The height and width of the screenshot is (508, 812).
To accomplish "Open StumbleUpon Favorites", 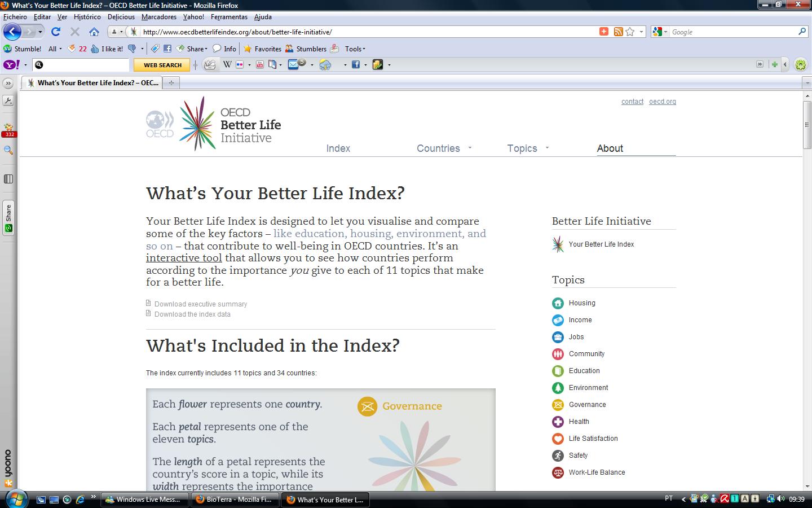I will [x=262, y=49].
